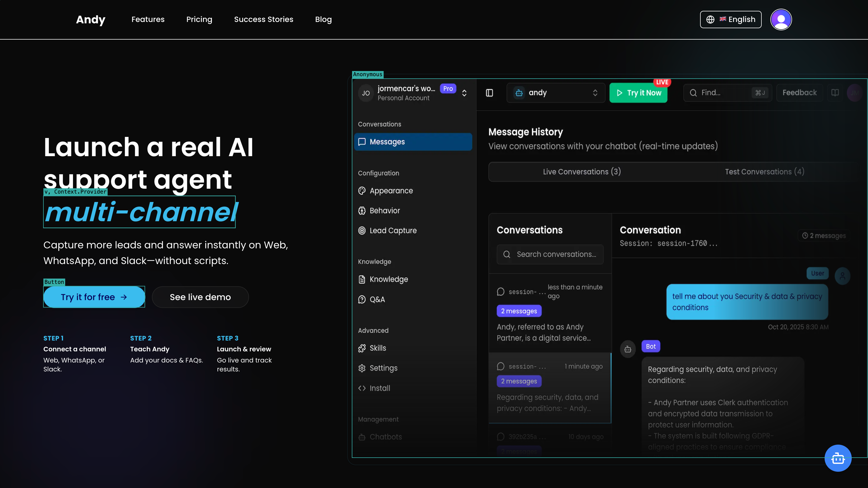
Task: Switch to Test Conversations tab
Action: pyautogui.click(x=764, y=172)
